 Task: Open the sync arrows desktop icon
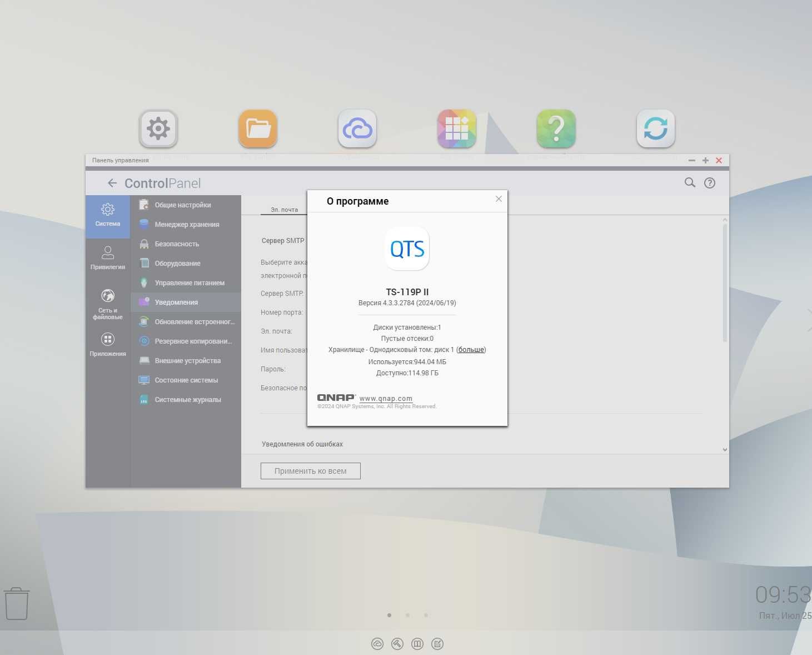click(x=656, y=128)
